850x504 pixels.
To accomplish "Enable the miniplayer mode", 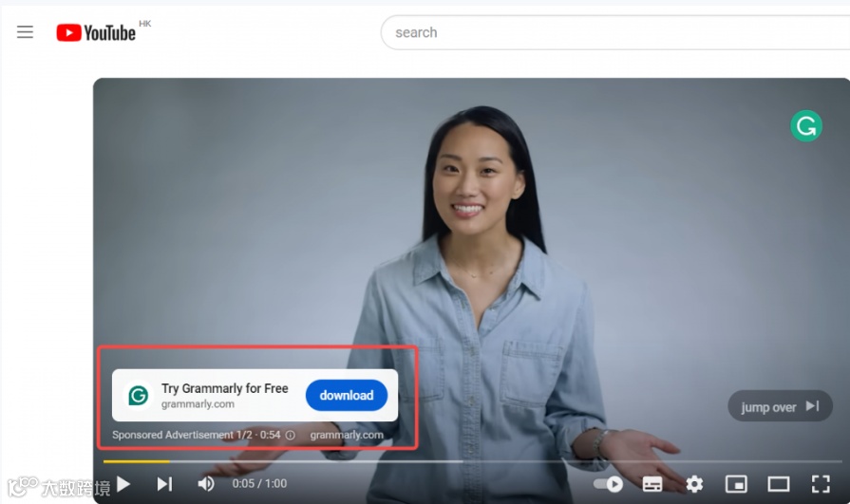I will click(x=736, y=484).
